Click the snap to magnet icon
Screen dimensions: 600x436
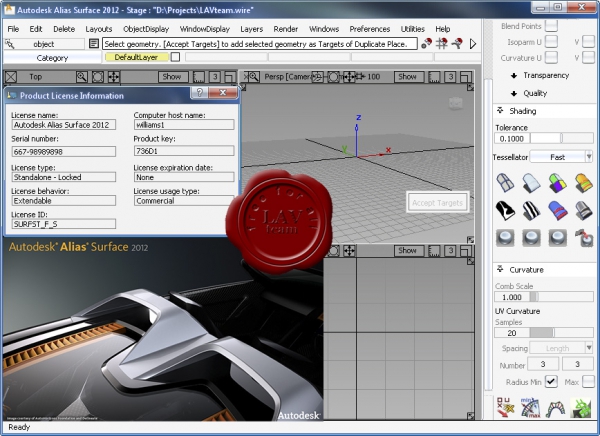tap(426, 44)
